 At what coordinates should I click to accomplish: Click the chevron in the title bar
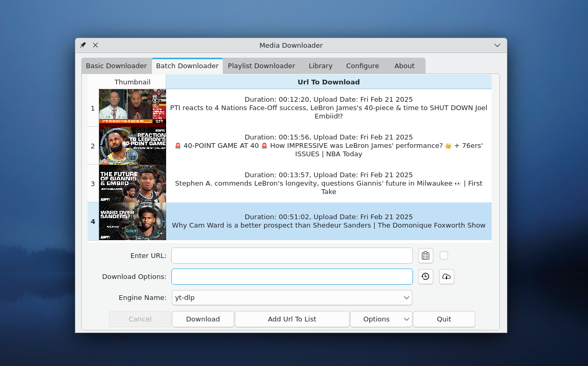(497, 45)
